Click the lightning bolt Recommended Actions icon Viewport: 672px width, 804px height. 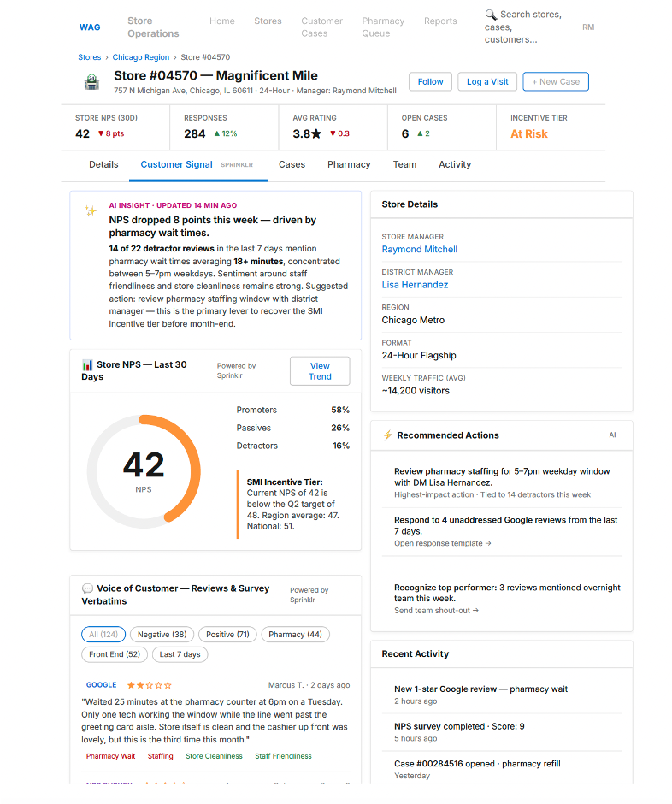[x=387, y=435]
